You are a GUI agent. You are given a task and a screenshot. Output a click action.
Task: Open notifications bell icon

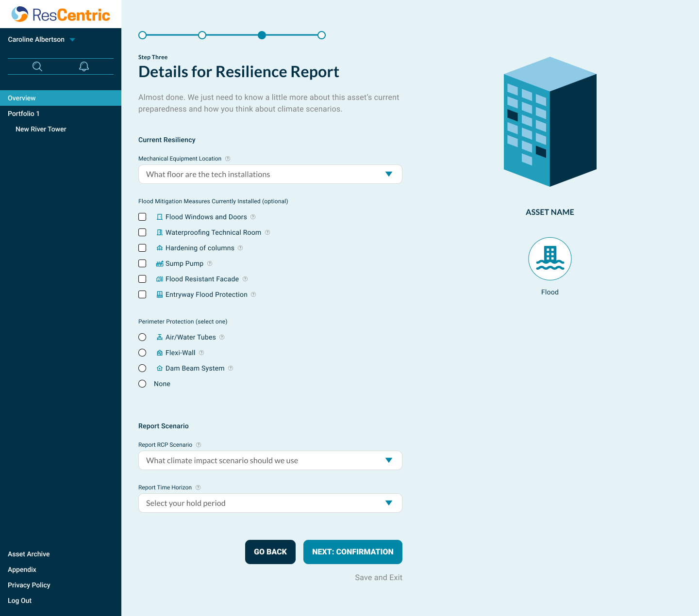[x=84, y=66]
